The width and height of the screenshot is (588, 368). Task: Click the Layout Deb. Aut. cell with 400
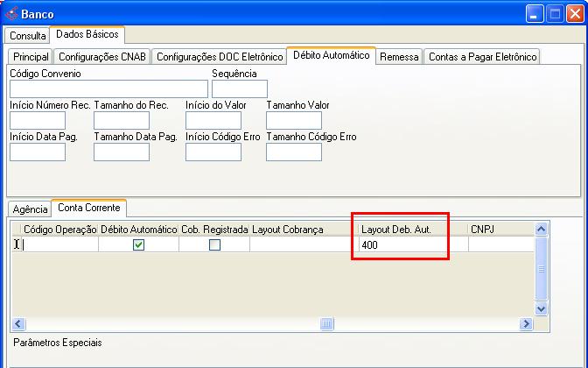[411, 245]
